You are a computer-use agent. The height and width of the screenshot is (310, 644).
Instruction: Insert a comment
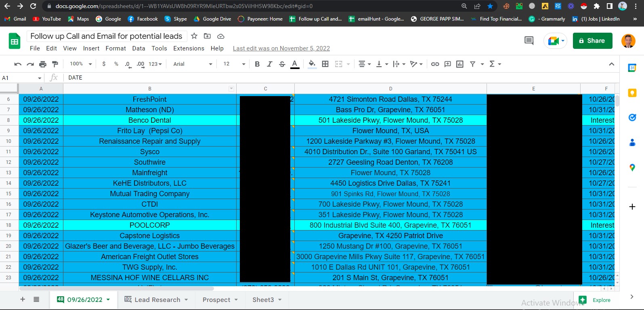click(447, 64)
